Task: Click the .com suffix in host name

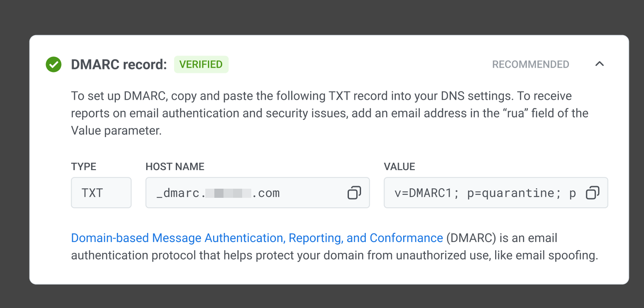Action: click(x=266, y=193)
